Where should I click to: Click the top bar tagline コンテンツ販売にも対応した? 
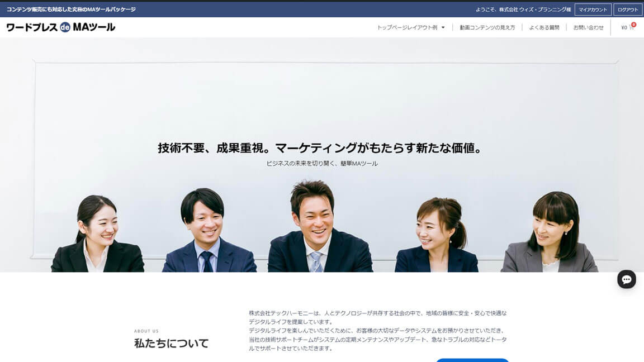click(x=71, y=9)
